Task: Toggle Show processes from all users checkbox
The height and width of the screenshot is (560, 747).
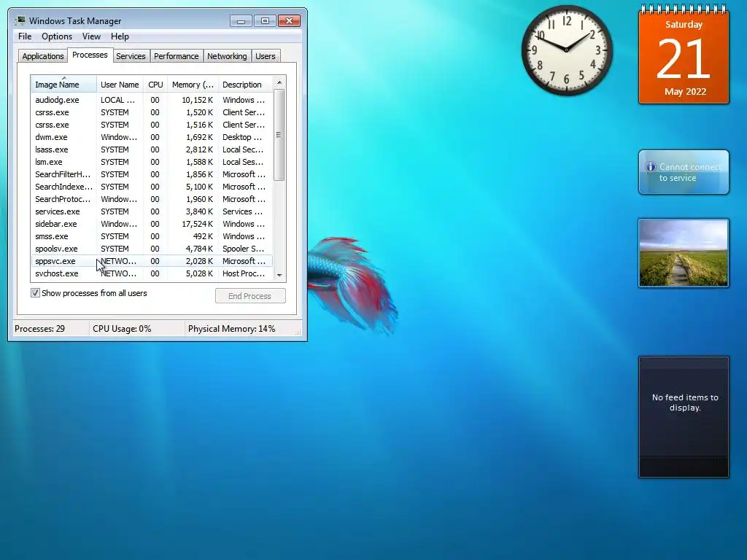Action: pos(35,293)
